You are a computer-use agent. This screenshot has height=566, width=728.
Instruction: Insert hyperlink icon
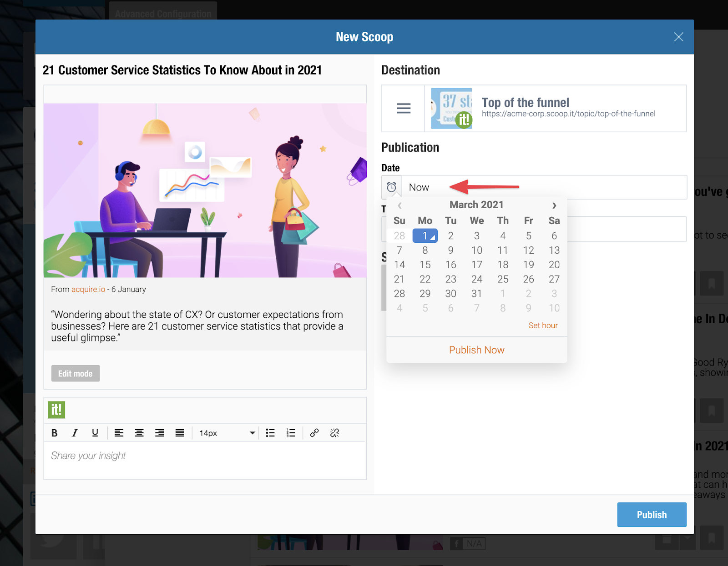pos(314,433)
